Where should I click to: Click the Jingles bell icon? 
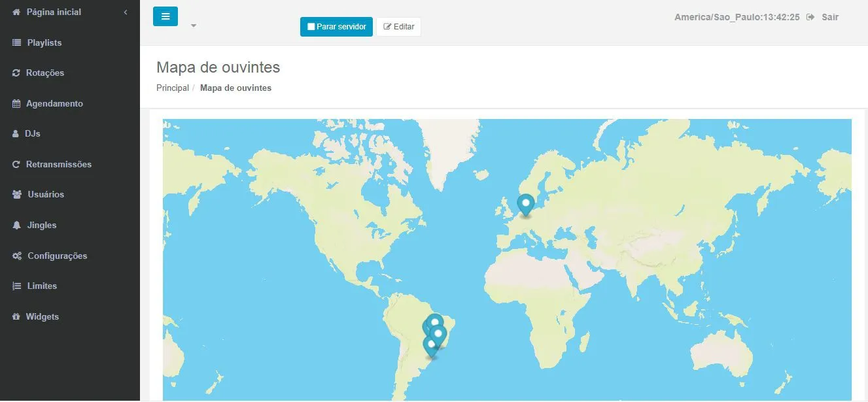click(17, 226)
